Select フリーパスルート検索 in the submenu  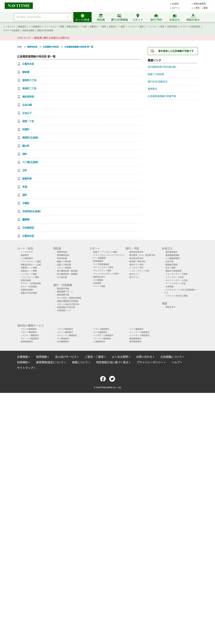(54, 27)
